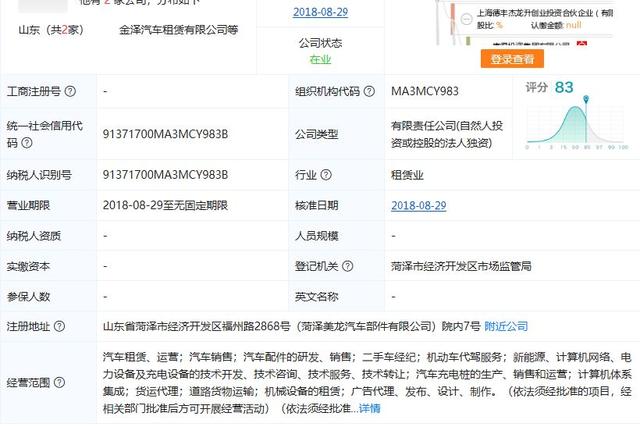This screenshot has width=640, height=427.
Task: Click help icon for 统一社会信用代码
Action: coord(28,144)
